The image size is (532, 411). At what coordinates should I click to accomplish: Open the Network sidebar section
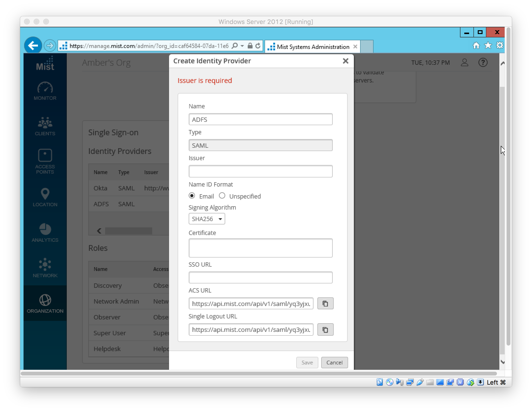point(45,268)
